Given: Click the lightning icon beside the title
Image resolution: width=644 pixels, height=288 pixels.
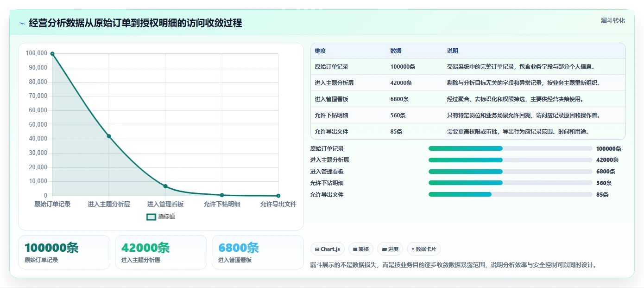Looking at the screenshot, I should [22, 23].
